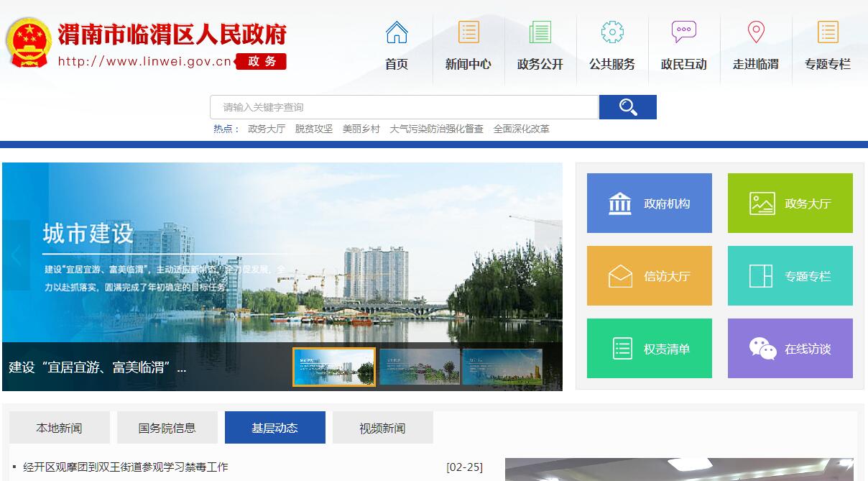
Task: Click the 走进临渭 location pin icon
Action: pyautogui.click(x=755, y=32)
